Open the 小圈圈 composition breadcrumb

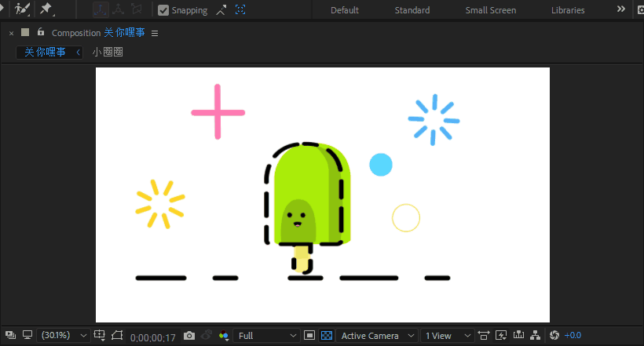(107, 52)
